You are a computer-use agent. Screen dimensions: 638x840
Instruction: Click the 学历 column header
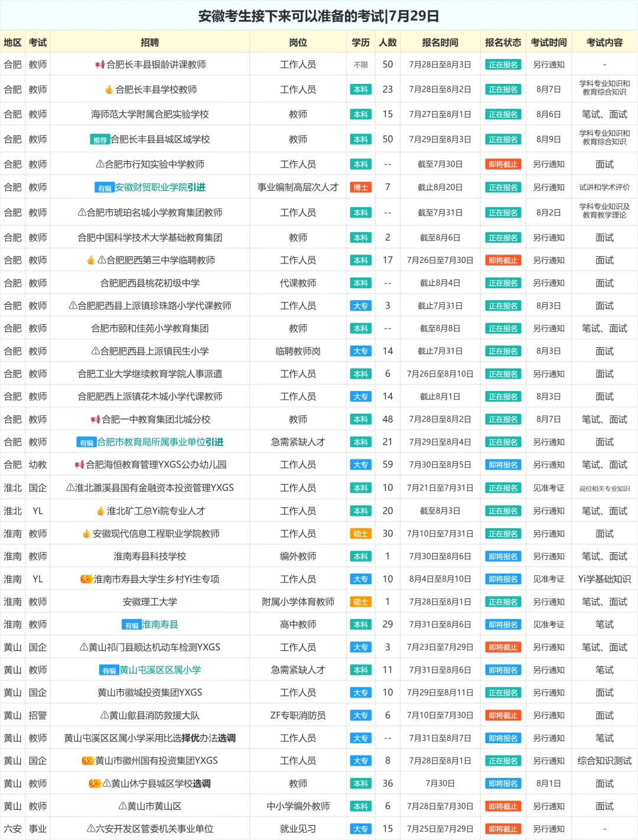point(361,43)
